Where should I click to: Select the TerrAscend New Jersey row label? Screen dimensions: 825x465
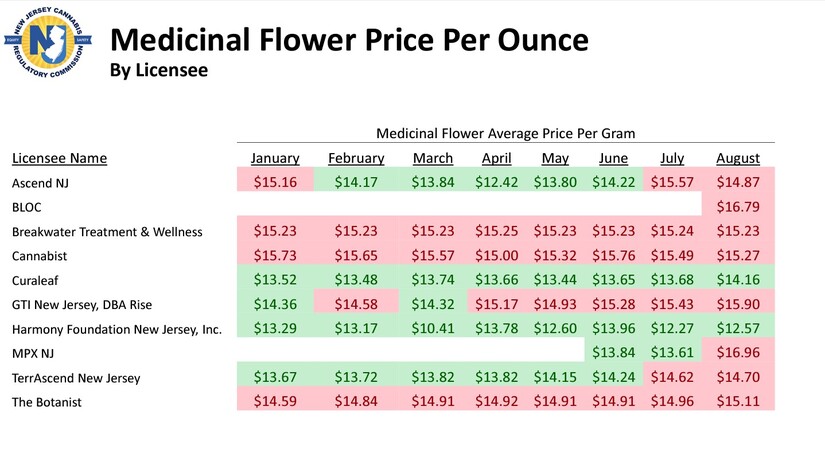coord(77,378)
